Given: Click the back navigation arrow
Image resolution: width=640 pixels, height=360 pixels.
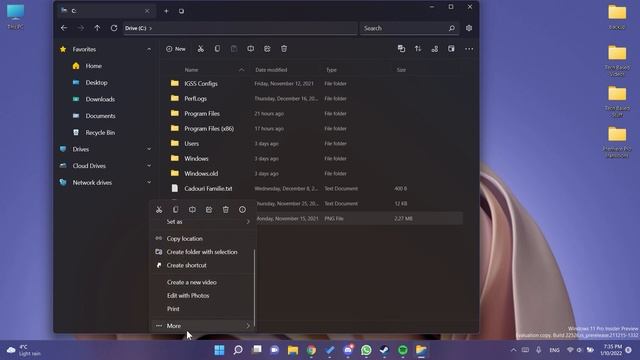Looking at the screenshot, I should tap(64, 28).
